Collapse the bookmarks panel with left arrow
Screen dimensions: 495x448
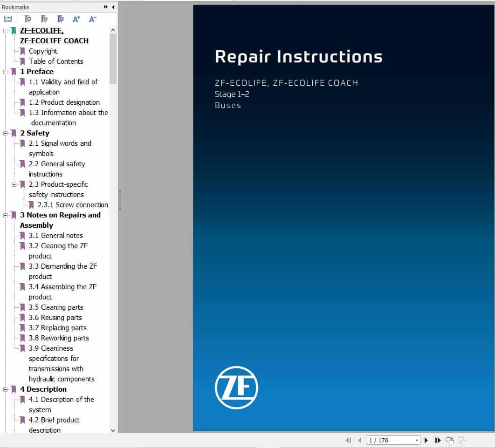coord(113,7)
